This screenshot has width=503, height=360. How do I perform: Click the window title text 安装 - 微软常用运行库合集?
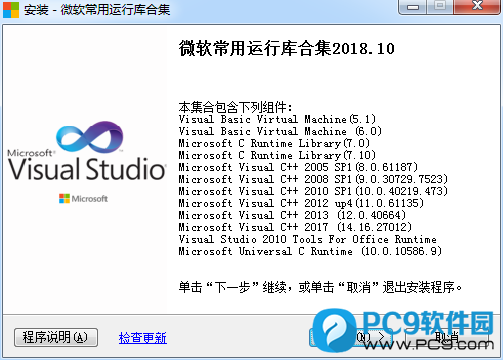point(97,10)
